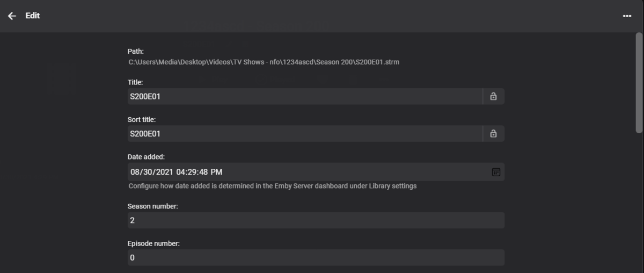Focus the Sort title text field
This screenshot has width=644, height=273.
coord(305,134)
